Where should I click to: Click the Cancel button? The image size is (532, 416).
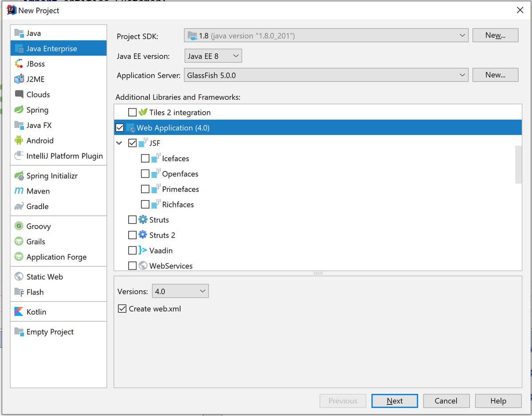coord(446,401)
